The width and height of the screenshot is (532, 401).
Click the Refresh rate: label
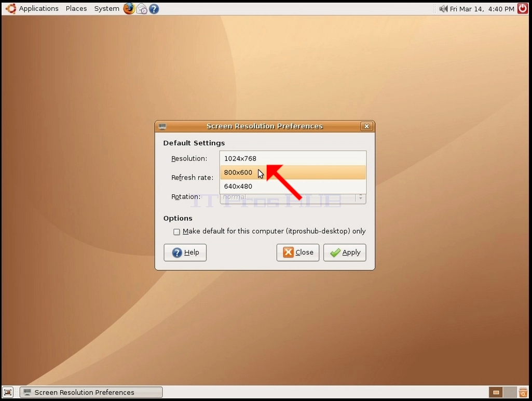192,178
